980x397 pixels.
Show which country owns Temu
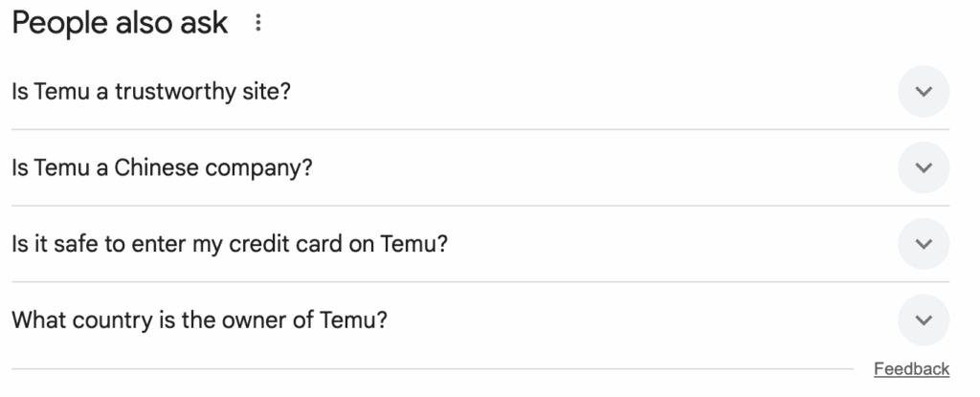(480, 320)
